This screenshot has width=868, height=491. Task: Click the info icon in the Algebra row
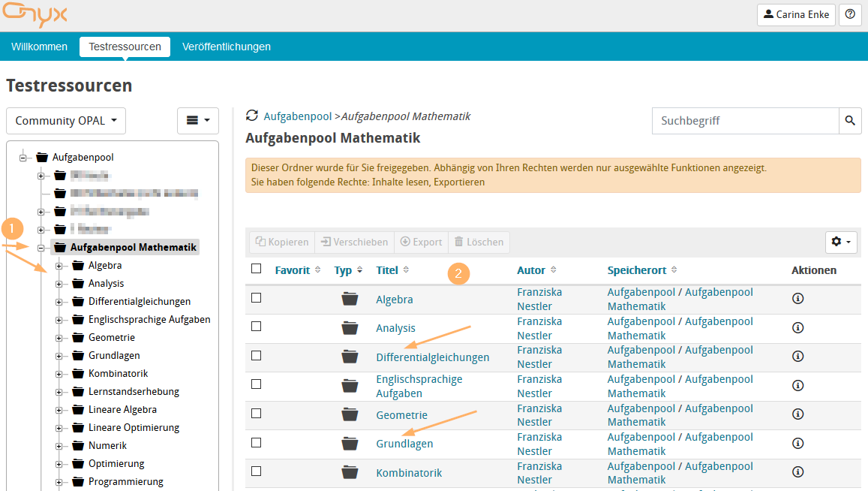797,298
